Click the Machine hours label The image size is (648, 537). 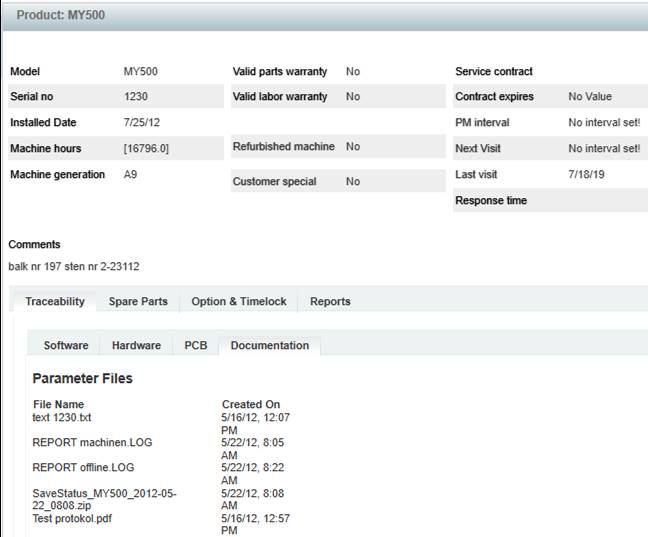[45, 148]
